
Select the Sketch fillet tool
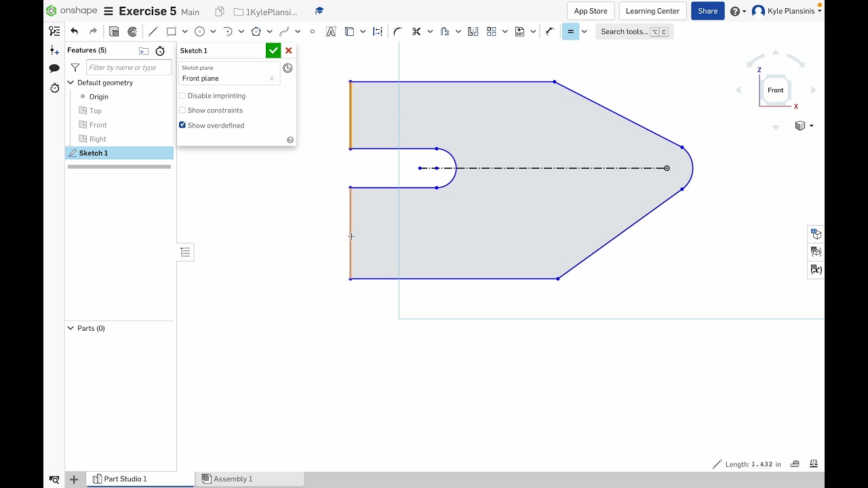point(398,32)
